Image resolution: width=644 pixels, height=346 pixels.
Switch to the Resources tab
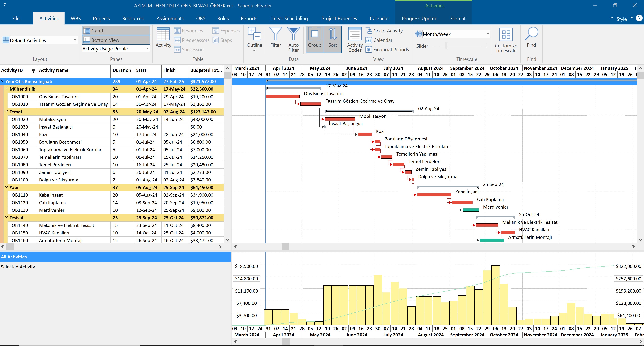[133, 19]
